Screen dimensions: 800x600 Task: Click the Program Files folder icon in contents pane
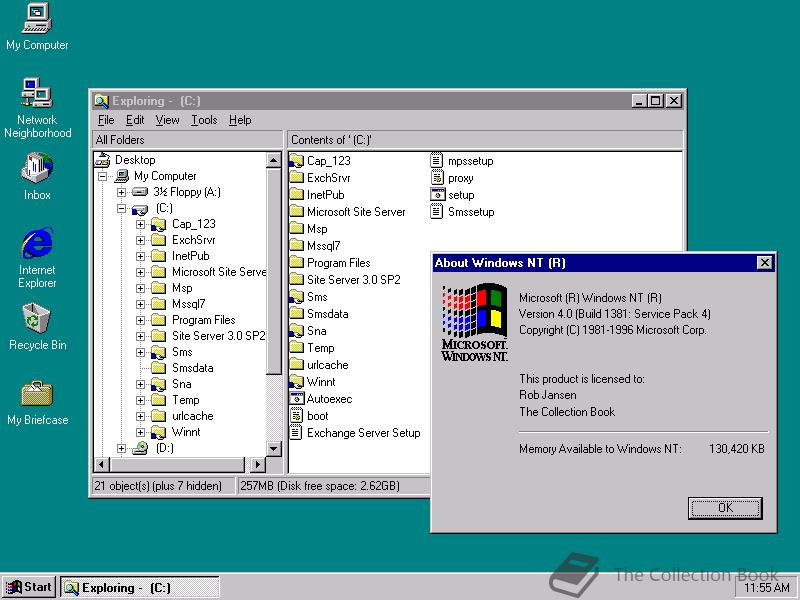pyautogui.click(x=296, y=263)
